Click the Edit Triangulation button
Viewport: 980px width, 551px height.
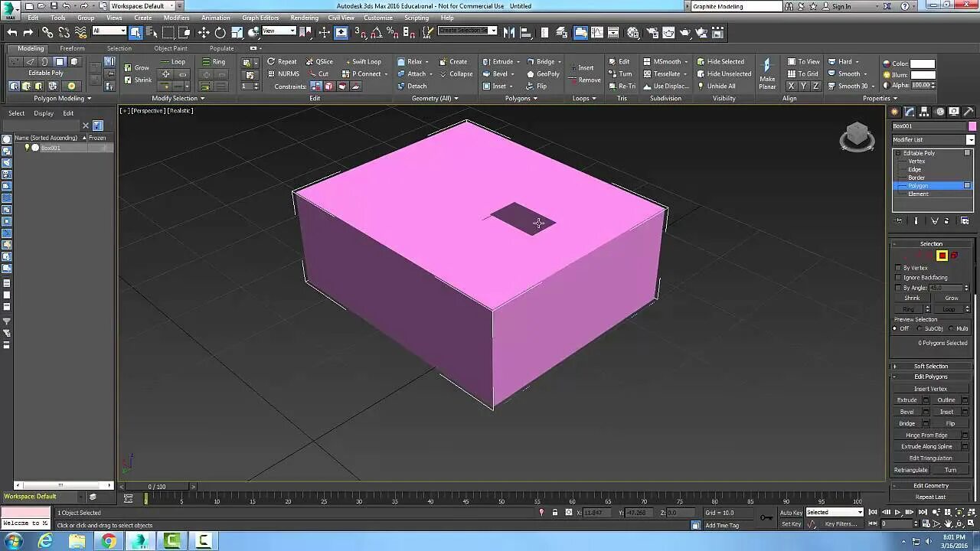(930, 458)
